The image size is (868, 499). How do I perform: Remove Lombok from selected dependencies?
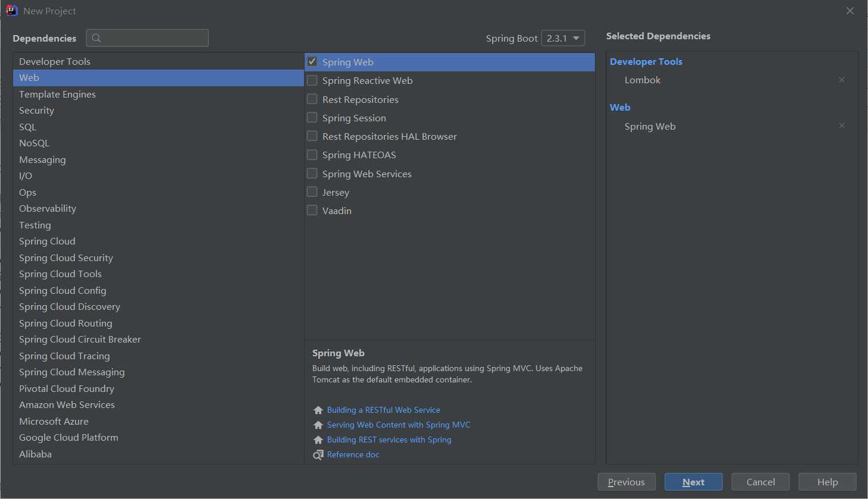tap(842, 80)
